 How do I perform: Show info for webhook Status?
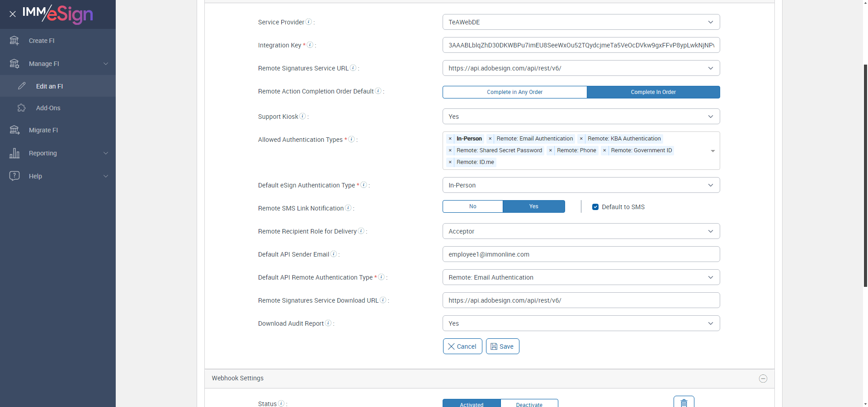281,403
